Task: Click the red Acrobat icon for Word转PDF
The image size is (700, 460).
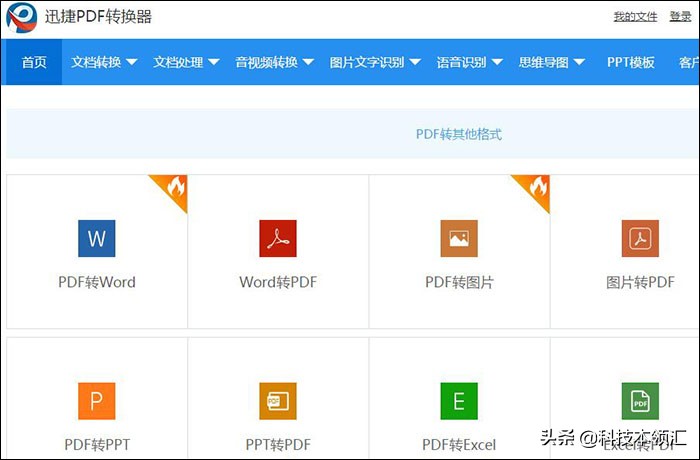Action: [278, 238]
